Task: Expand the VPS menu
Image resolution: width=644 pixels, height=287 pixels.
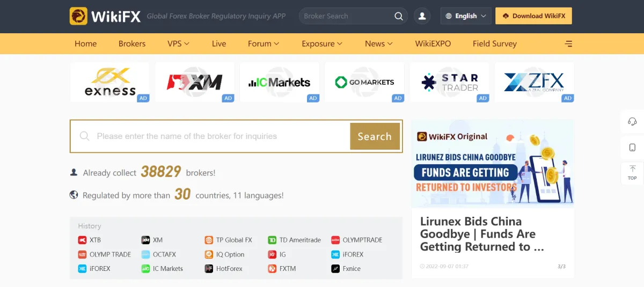Action: tap(178, 44)
